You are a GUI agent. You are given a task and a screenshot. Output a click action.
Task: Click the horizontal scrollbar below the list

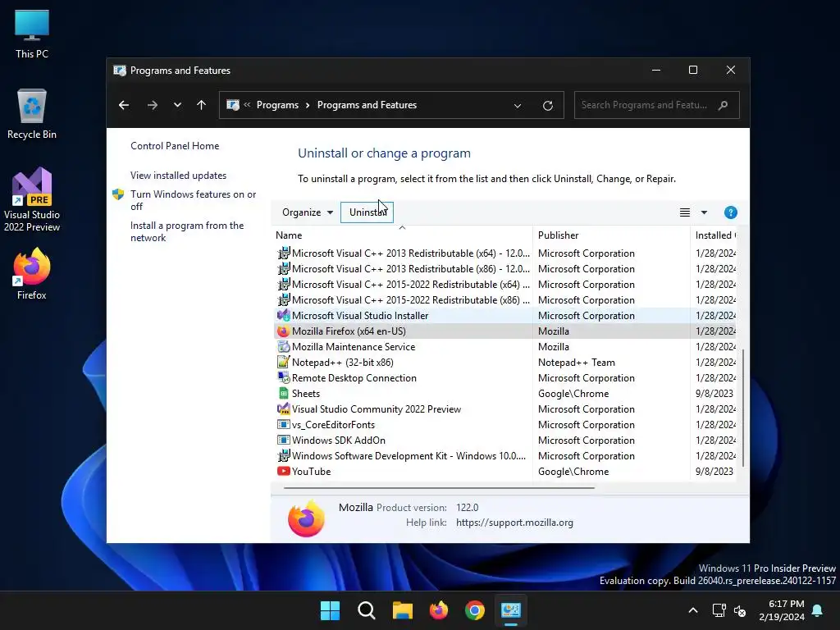pos(439,488)
